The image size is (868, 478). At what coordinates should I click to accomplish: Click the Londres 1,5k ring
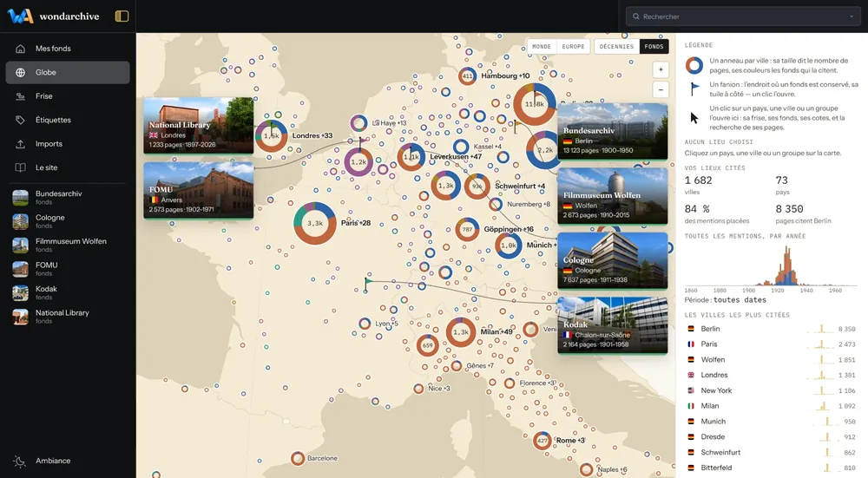coord(271,135)
